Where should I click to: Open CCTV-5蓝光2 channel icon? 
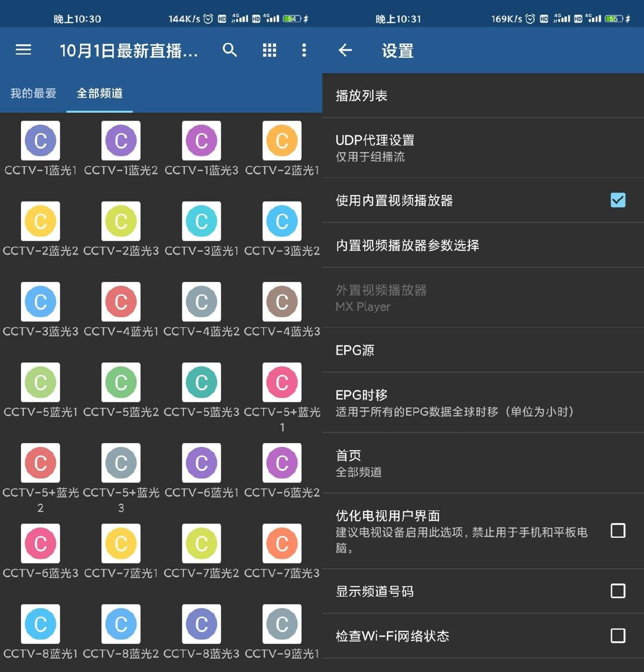[121, 382]
